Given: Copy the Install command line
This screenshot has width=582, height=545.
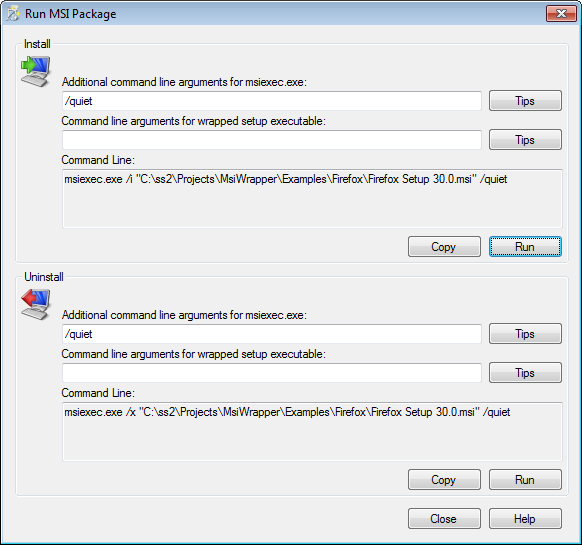Looking at the screenshot, I should 444,247.
